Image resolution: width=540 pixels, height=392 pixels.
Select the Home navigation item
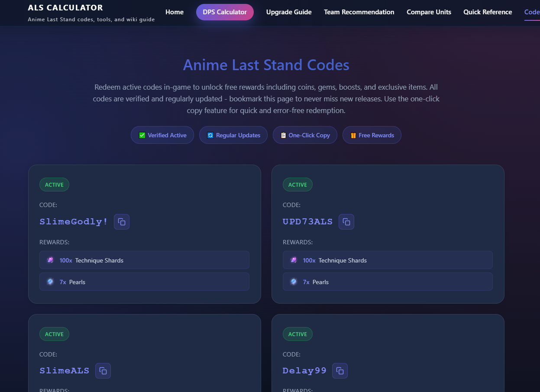point(175,12)
